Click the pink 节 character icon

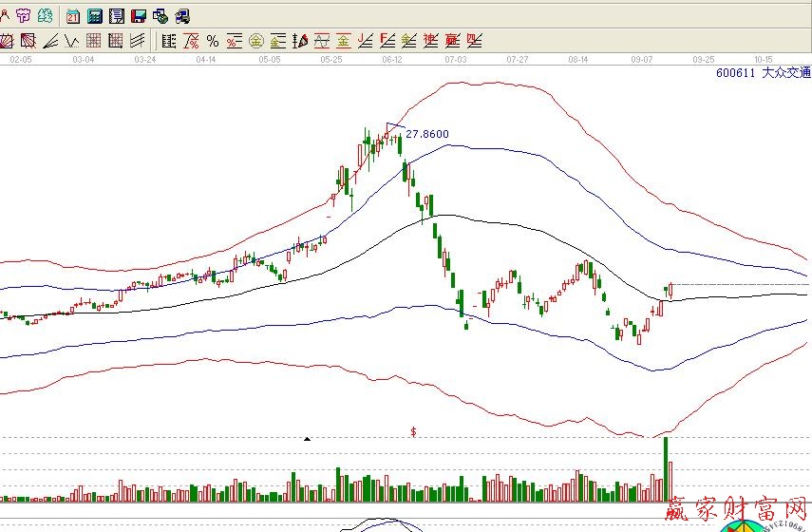click(24, 16)
